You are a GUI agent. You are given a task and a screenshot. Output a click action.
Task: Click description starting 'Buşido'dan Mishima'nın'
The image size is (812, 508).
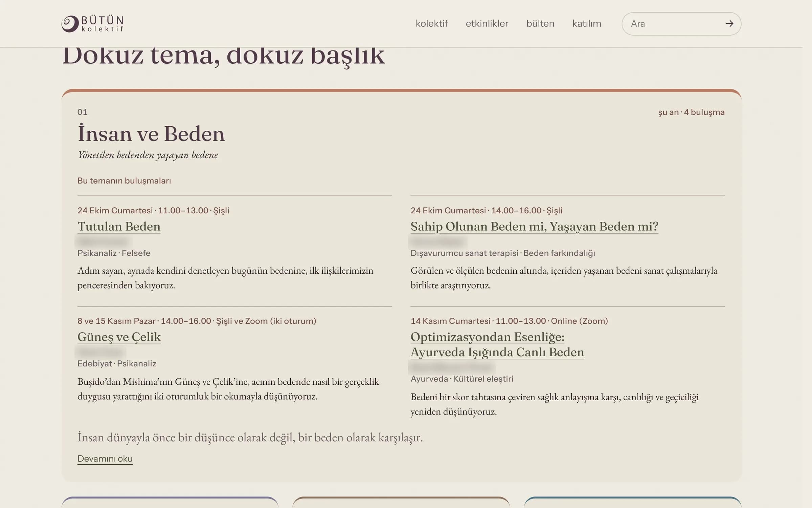(x=228, y=389)
